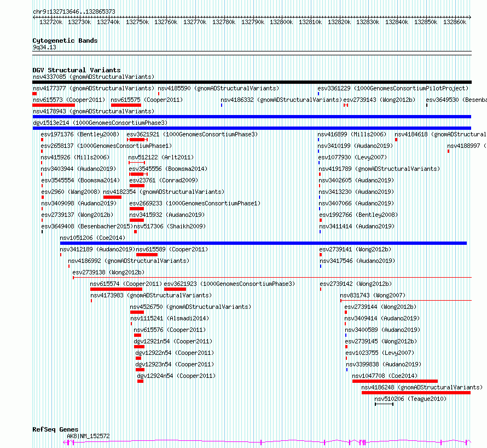Click the AK8|NM_152572 gene label
Viewport: 487px width, 448px height.
[x=88, y=436]
